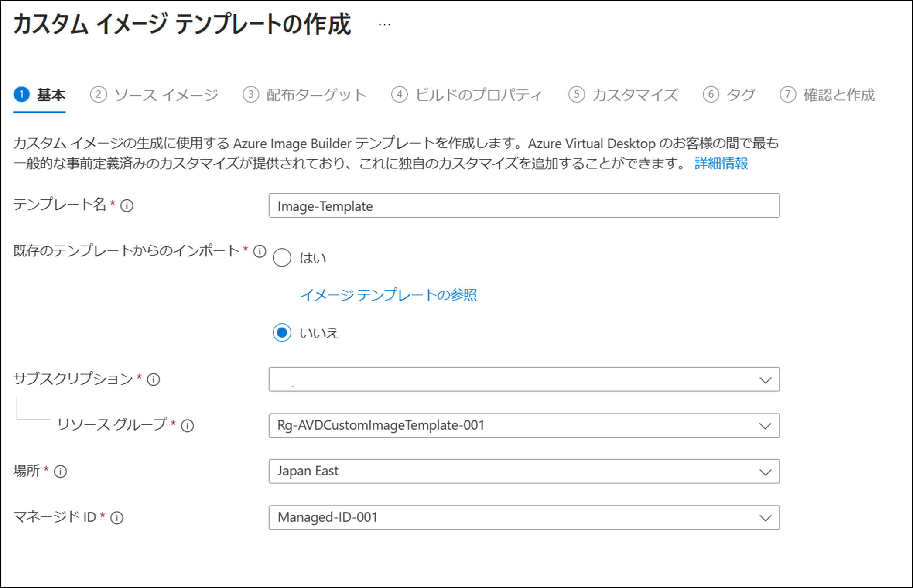The height and width of the screenshot is (588, 913).
Task: Open the ellipsis menu beside page title
Action: coord(384,25)
